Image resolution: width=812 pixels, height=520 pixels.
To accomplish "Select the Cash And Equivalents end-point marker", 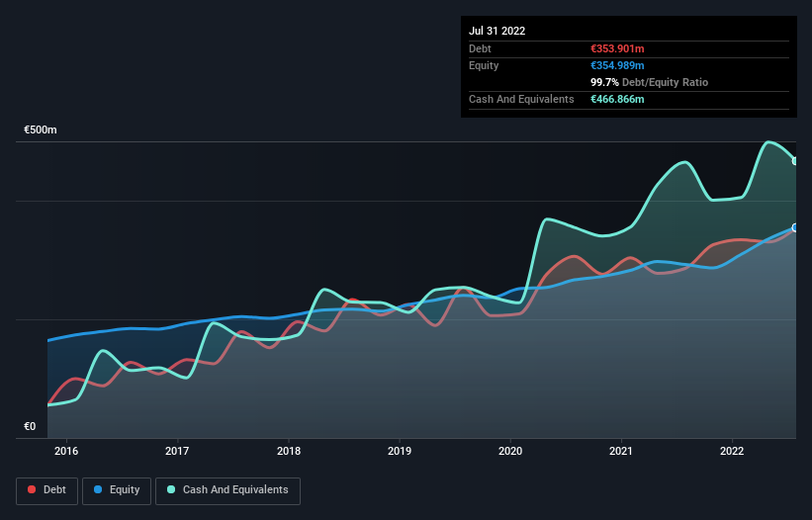I will coord(795,161).
